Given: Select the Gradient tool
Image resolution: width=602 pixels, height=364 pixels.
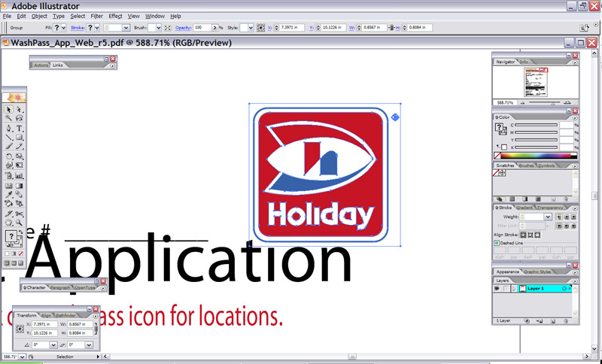Looking at the screenshot, I should coord(19,186).
